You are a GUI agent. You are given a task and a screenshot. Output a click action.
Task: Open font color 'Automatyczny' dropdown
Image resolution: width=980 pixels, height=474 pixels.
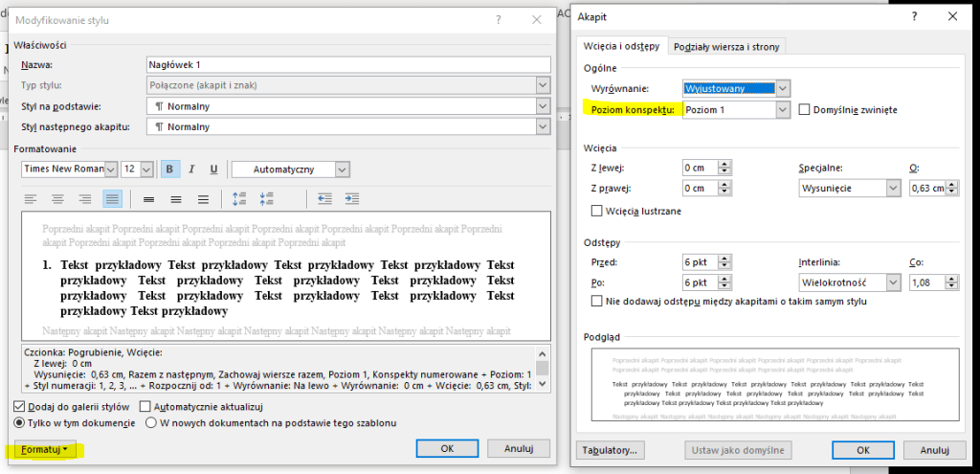pos(341,169)
